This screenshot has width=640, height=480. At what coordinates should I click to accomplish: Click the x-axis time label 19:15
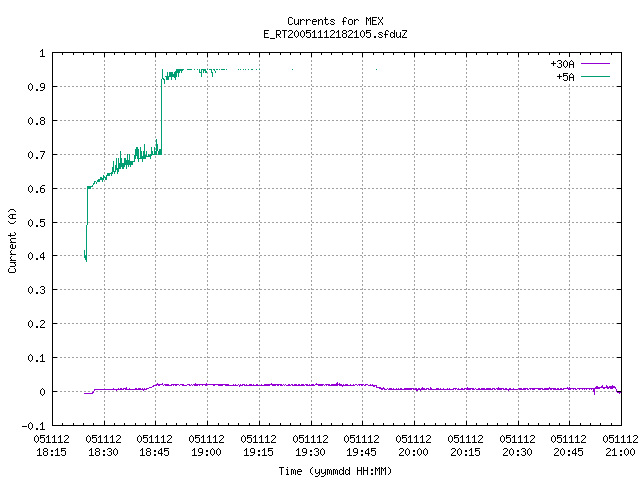[x=258, y=452]
